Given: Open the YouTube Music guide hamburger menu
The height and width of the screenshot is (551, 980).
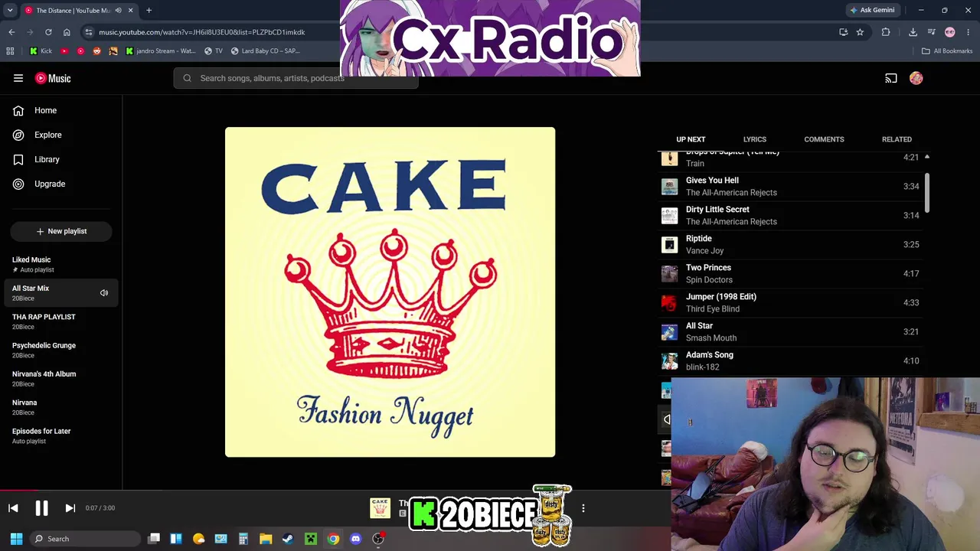Looking at the screenshot, I should point(18,78).
